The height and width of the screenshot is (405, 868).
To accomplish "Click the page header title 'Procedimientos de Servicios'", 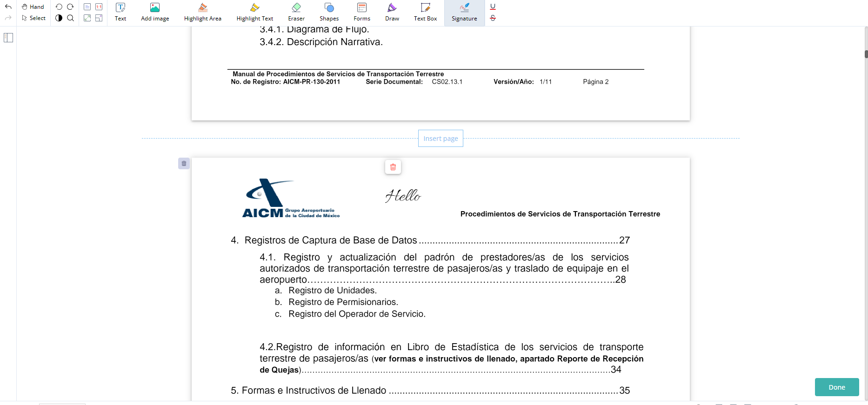I will [560, 214].
